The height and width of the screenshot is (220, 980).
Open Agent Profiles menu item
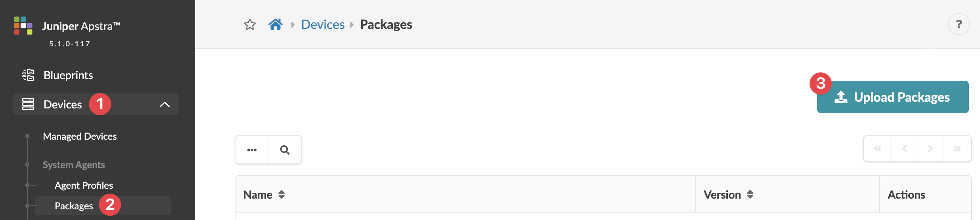click(84, 186)
